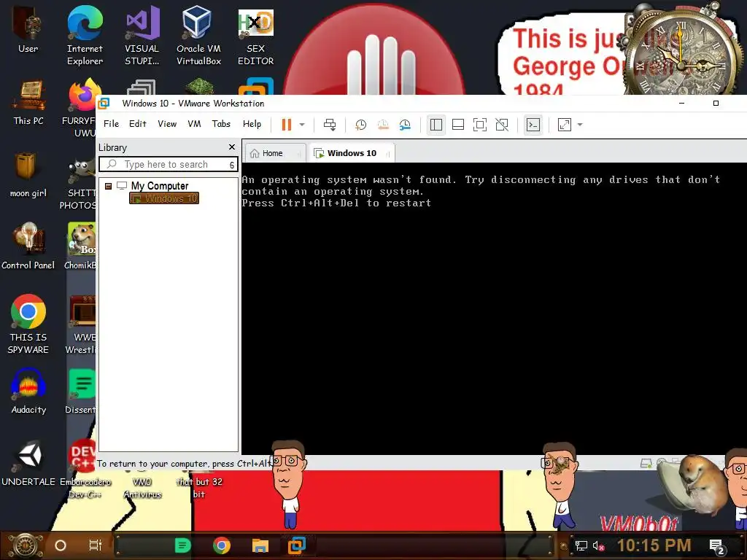The image size is (747, 560).
Task: Open Embarcadero Dev-C++ desktop icon
Action: point(85,469)
